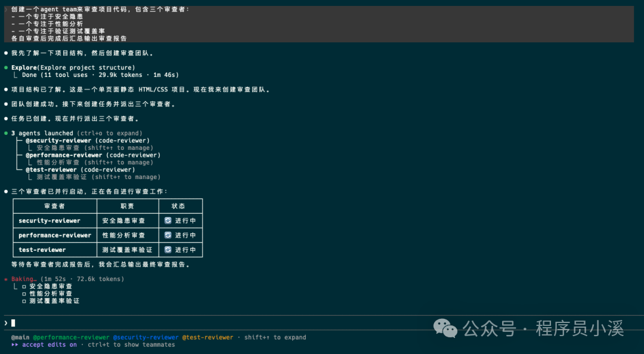Click the refresh icon in security-reviewer status cell

tap(168, 220)
